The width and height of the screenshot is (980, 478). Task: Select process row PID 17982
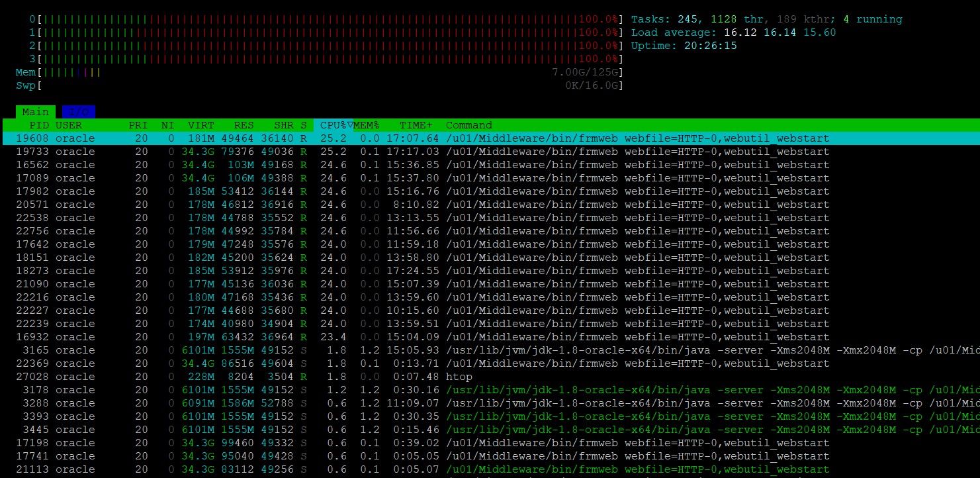point(490,191)
